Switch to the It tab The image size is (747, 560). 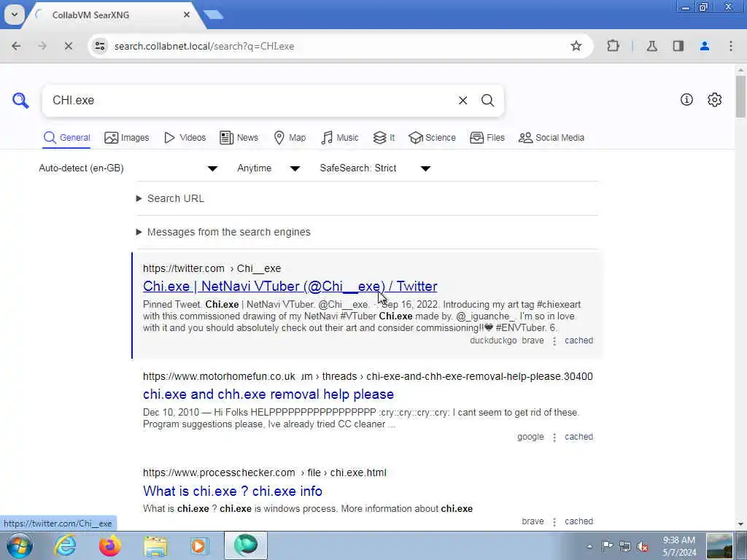(x=384, y=138)
